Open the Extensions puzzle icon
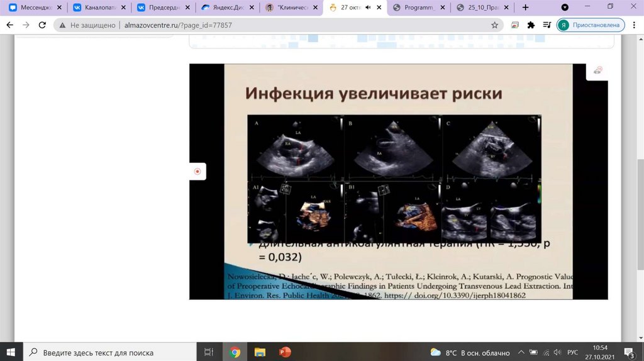Viewport: 644px width, 361px height. tap(531, 25)
